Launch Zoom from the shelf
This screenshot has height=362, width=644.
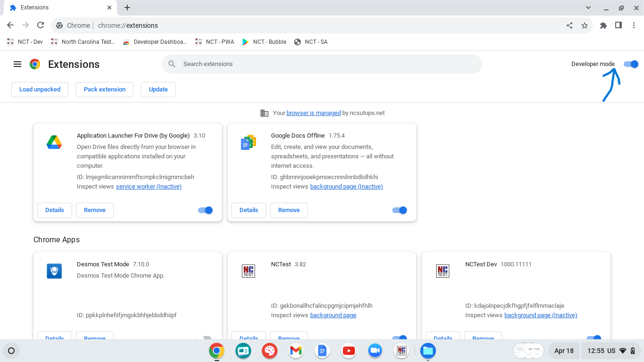click(x=375, y=351)
